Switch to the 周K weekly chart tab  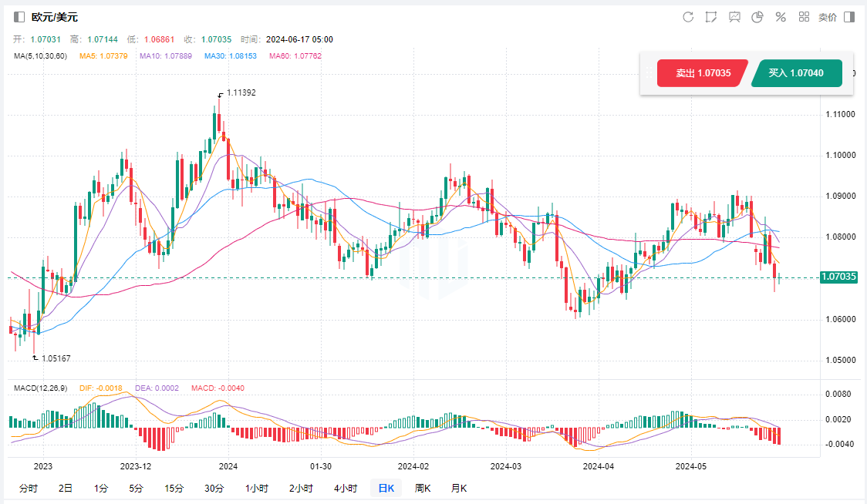coord(423,488)
